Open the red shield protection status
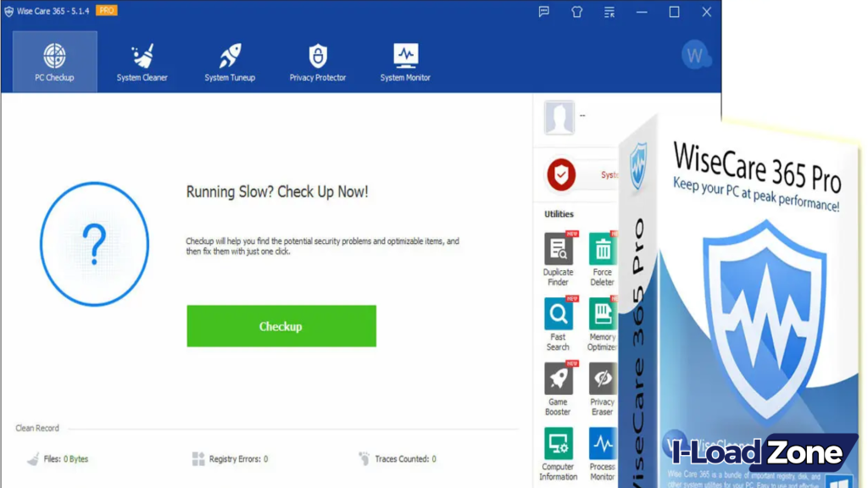Viewport: 868px width, 488px height. pyautogui.click(x=559, y=175)
